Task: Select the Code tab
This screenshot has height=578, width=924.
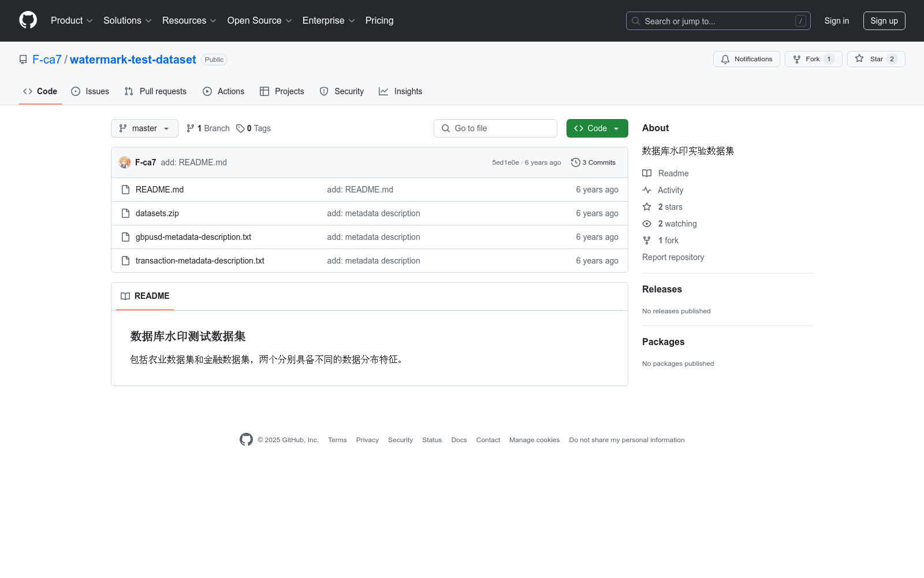Action: pyautogui.click(x=40, y=91)
